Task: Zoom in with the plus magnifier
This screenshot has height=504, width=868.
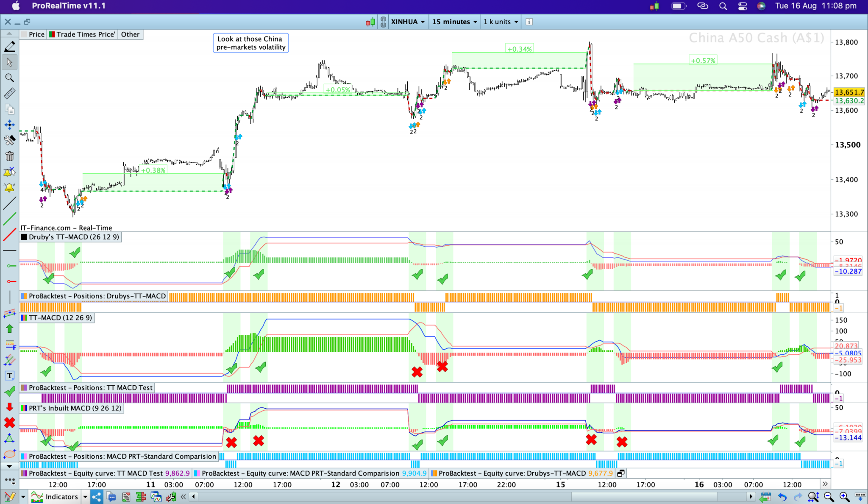Action: pos(844,497)
